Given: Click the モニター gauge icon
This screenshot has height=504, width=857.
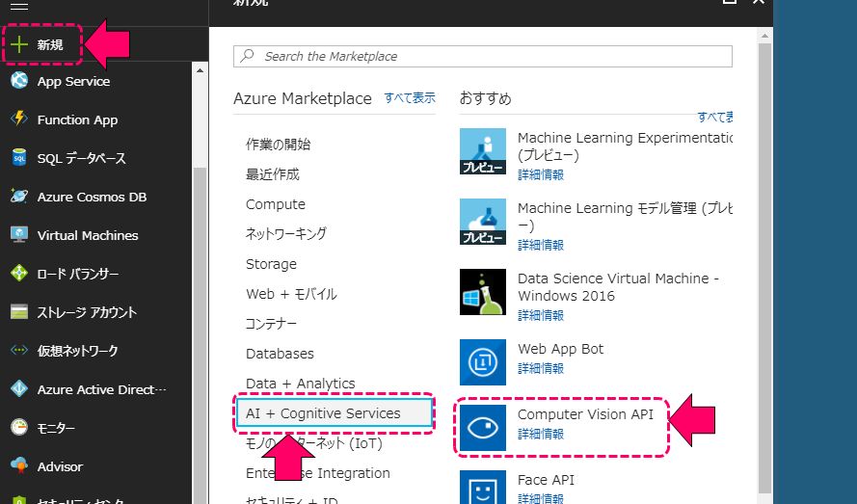Looking at the screenshot, I should tap(19, 427).
